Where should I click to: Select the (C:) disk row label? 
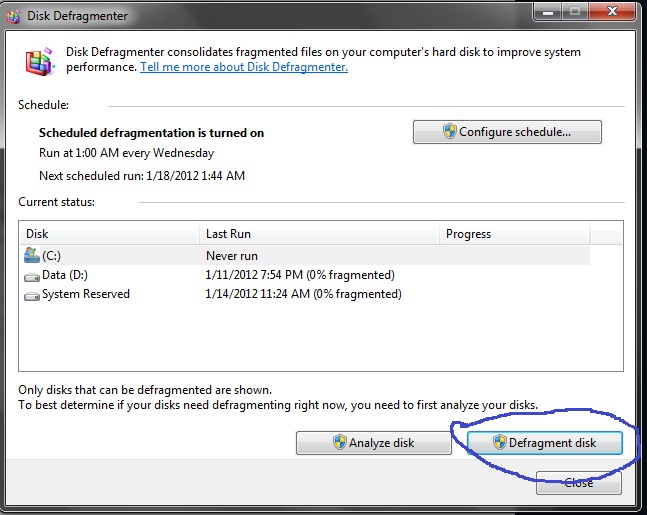tap(51, 256)
